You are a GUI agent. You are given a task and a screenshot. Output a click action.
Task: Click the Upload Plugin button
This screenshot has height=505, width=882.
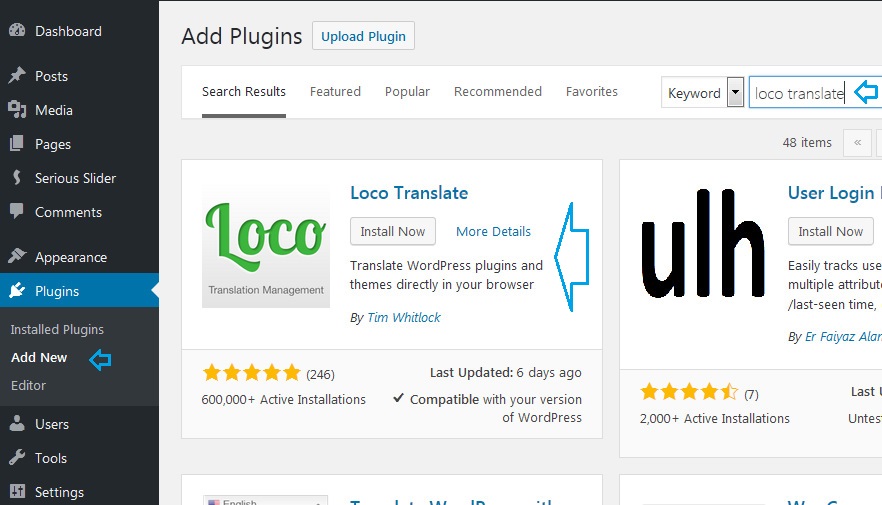[363, 36]
